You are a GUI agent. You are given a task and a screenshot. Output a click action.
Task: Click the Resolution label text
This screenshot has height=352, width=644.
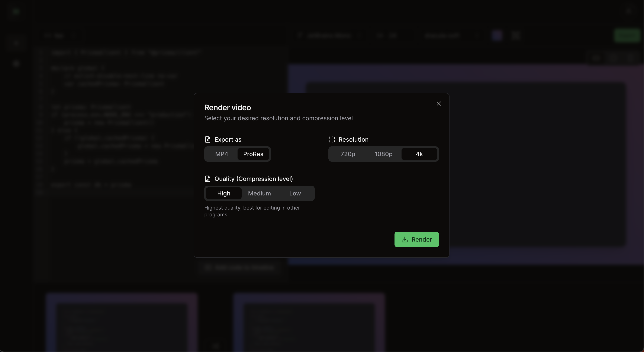coord(353,139)
